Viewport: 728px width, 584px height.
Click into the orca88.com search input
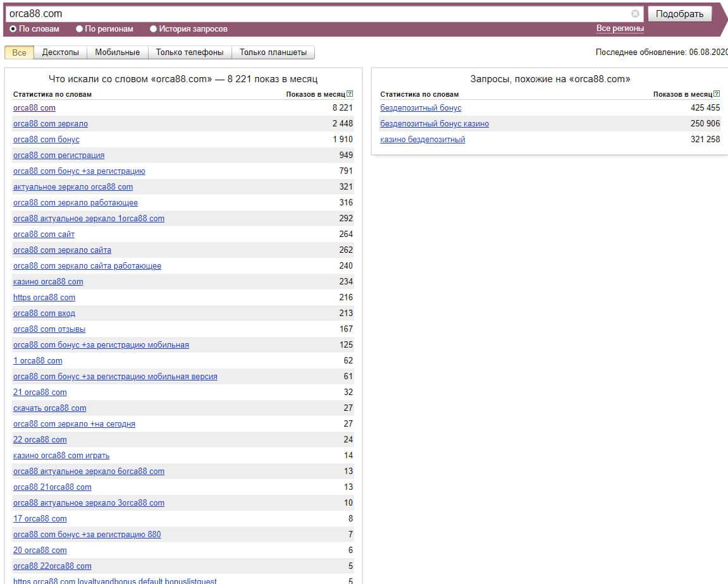click(x=316, y=14)
